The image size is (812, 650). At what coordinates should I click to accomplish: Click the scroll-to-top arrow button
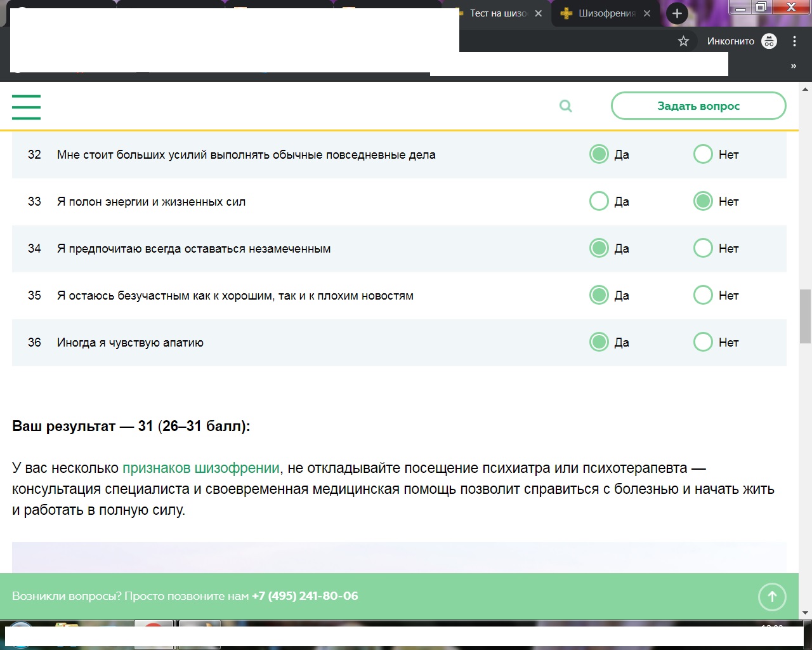[x=772, y=597]
